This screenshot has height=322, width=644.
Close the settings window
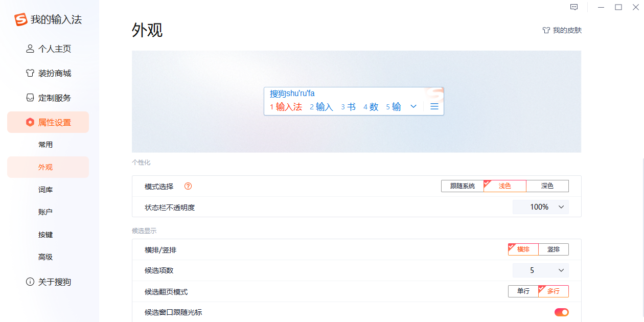click(635, 7)
